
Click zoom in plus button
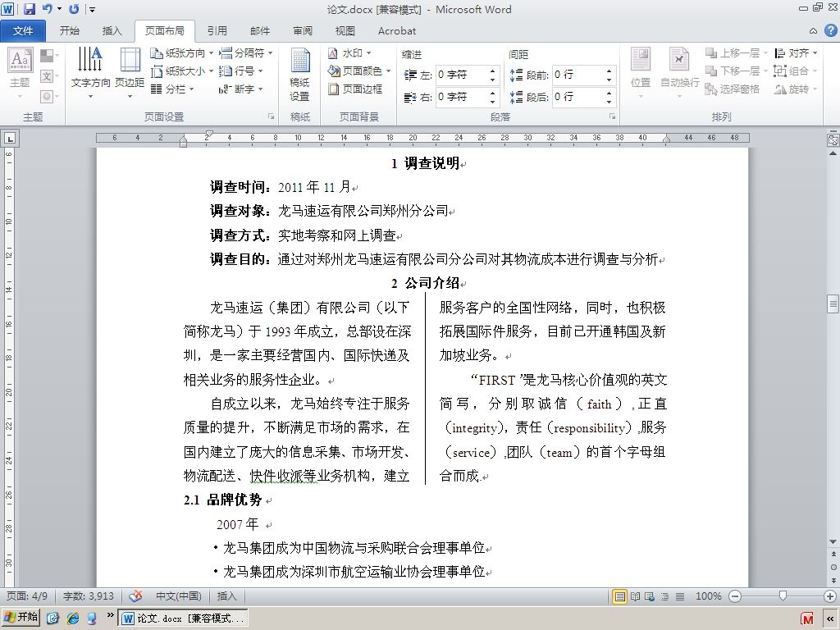(x=830, y=596)
